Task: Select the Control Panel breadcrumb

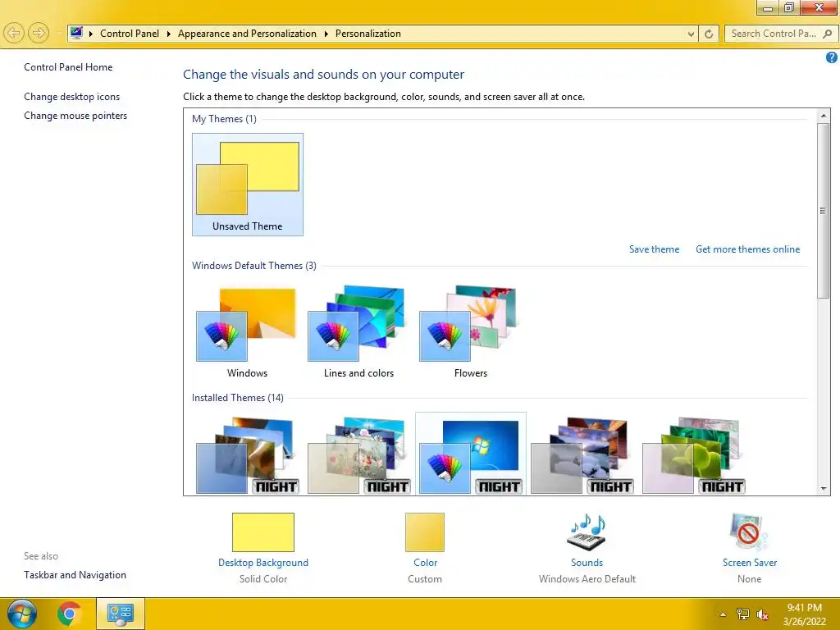Action: (130, 33)
